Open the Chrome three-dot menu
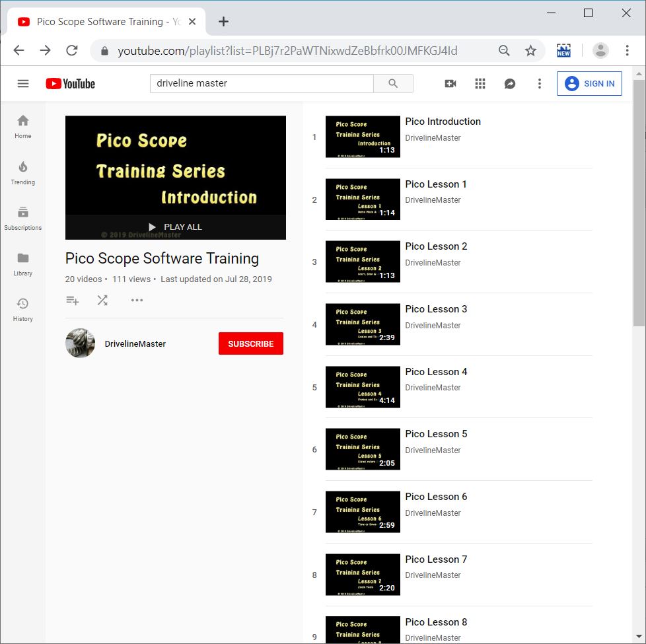Screen dimensions: 646x644 627,51
